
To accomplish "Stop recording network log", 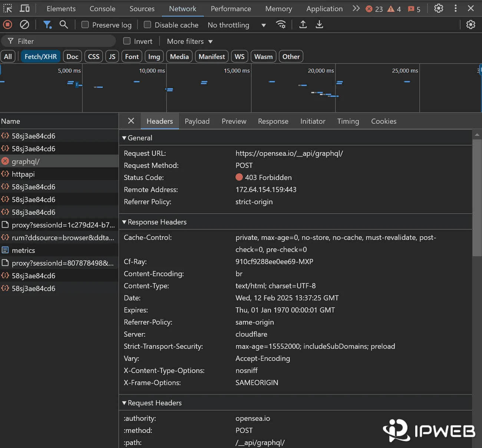I will coord(7,25).
